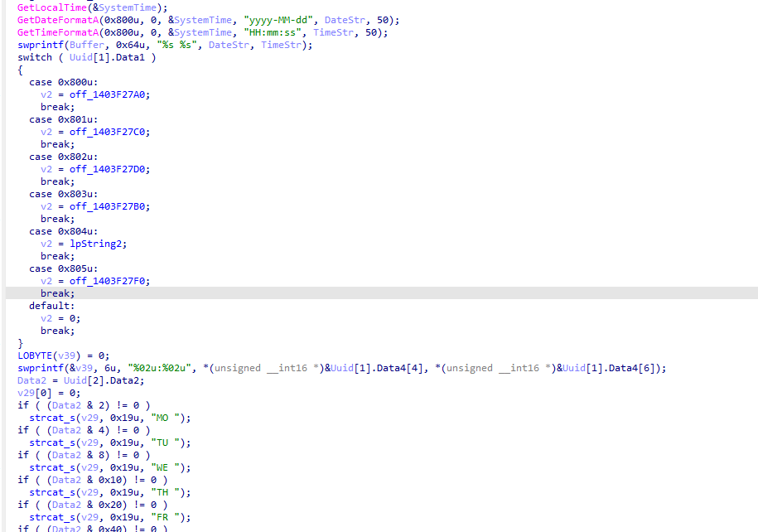Select the Data2 & 0x20 condition
This screenshot has height=532, width=758.
click(x=86, y=505)
